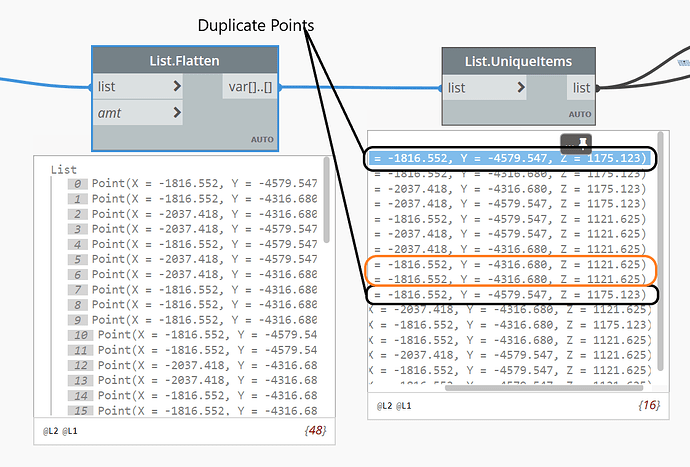The image size is (690, 467).
Task: Collapse the 'List' header in Flatten preview
Action: point(63,169)
